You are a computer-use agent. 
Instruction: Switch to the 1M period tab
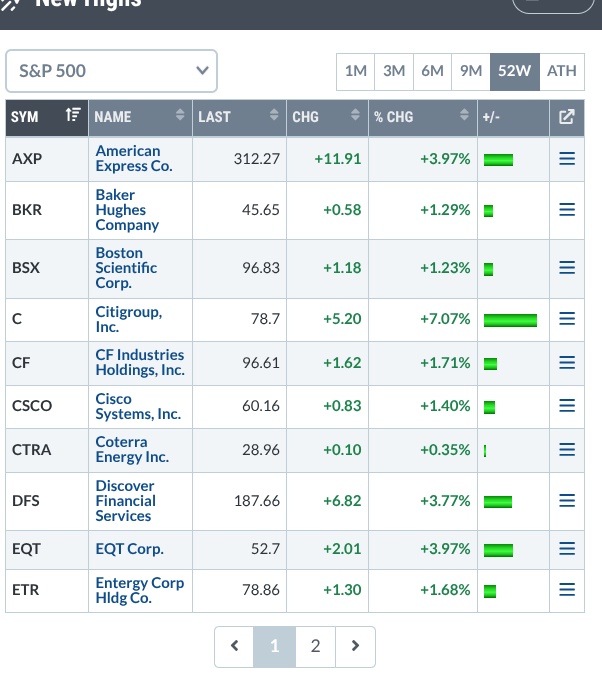point(356,71)
